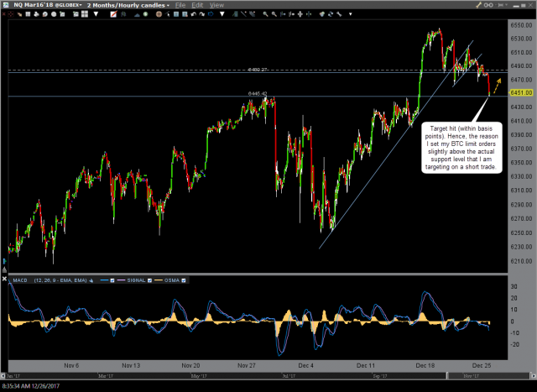Expand the small dropdown arrow at toolbar end
This screenshot has height=392, width=537.
point(351,14)
